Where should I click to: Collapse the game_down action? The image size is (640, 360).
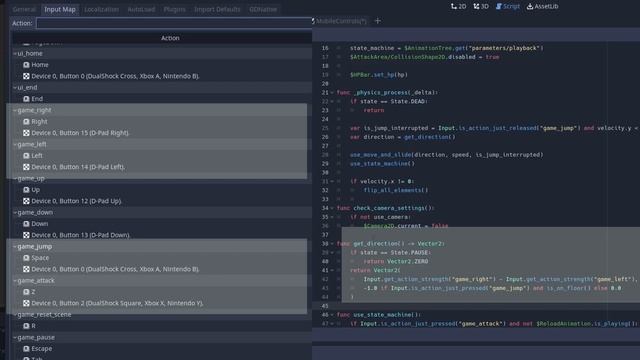coord(15,212)
